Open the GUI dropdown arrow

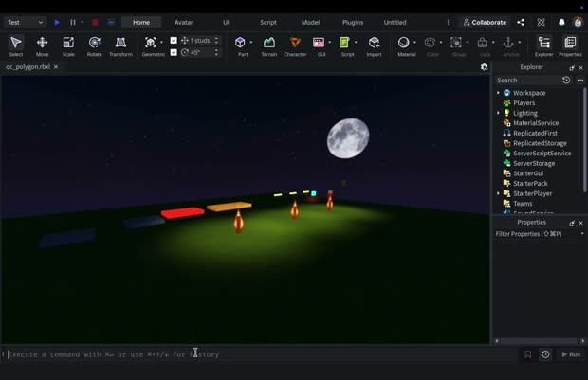(330, 43)
